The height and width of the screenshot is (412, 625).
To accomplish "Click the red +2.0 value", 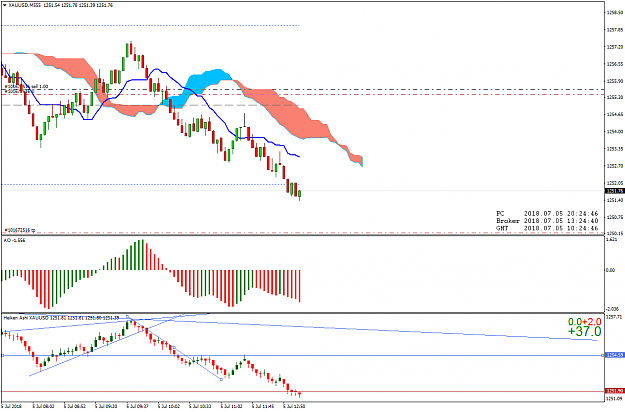I will [592, 322].
